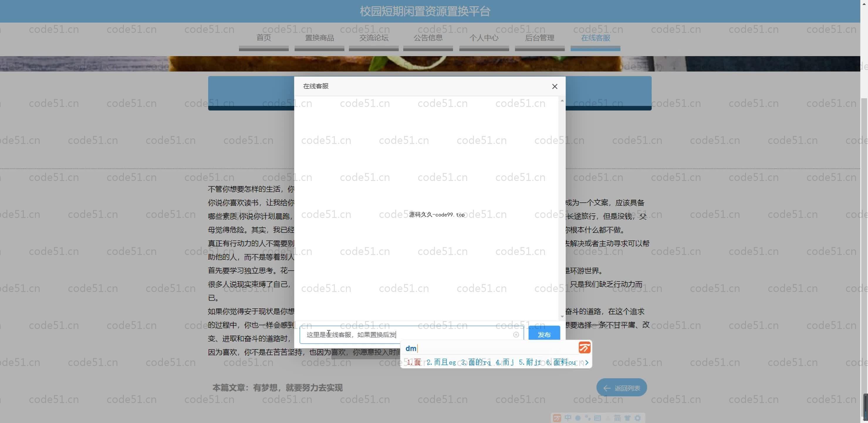868x423 pixels.
Task: Click chat message 源码久久-code99.top
Action: click(x=437, y=214)
